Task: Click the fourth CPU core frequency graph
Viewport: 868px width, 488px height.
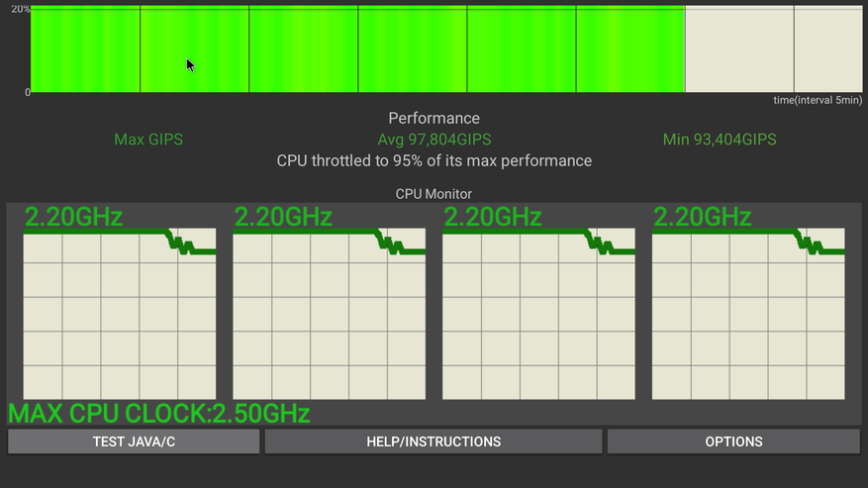Action: 748,314
